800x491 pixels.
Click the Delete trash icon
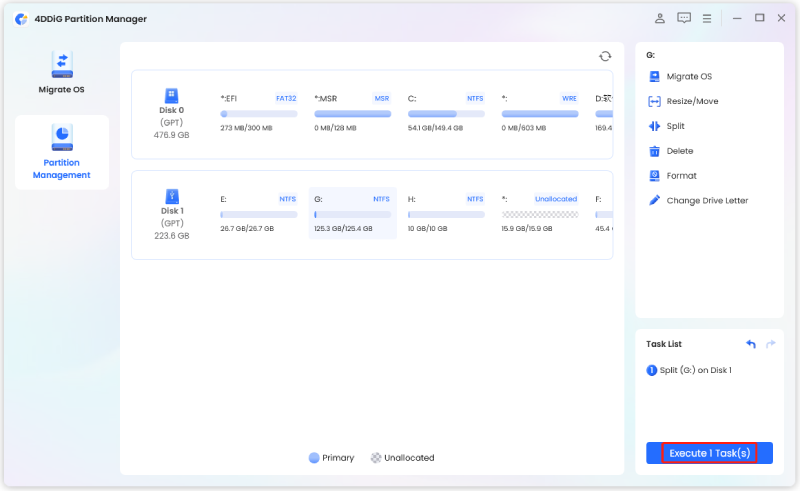654,151
